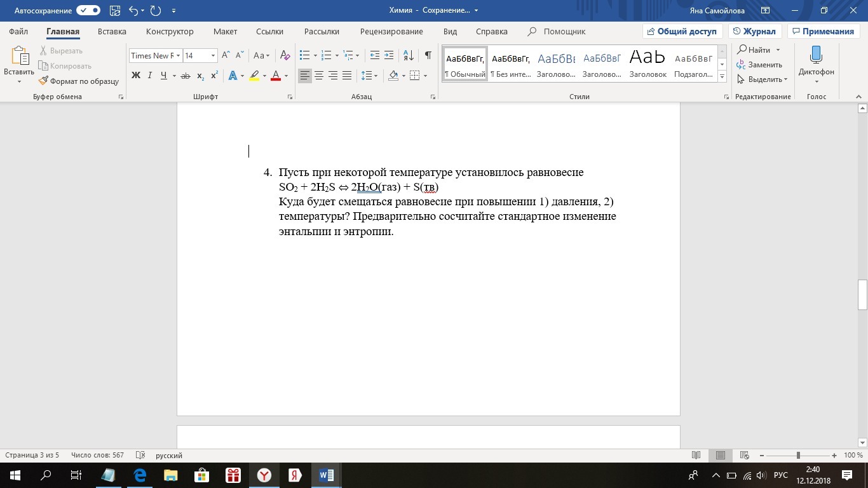Viewport: 868px width, 488px height.
Task: Open the Вставка (Insert) ribbon tab
Action: [x=112, y=31]
